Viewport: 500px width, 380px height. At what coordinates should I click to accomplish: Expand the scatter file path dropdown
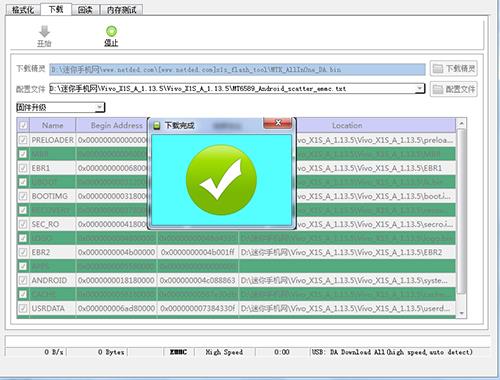[x=420, y=89]
